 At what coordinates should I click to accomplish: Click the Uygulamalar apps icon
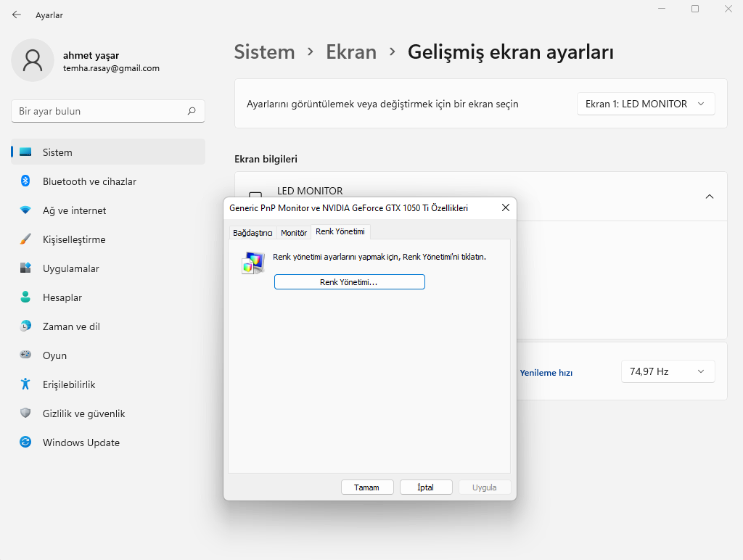pos(25,268)
